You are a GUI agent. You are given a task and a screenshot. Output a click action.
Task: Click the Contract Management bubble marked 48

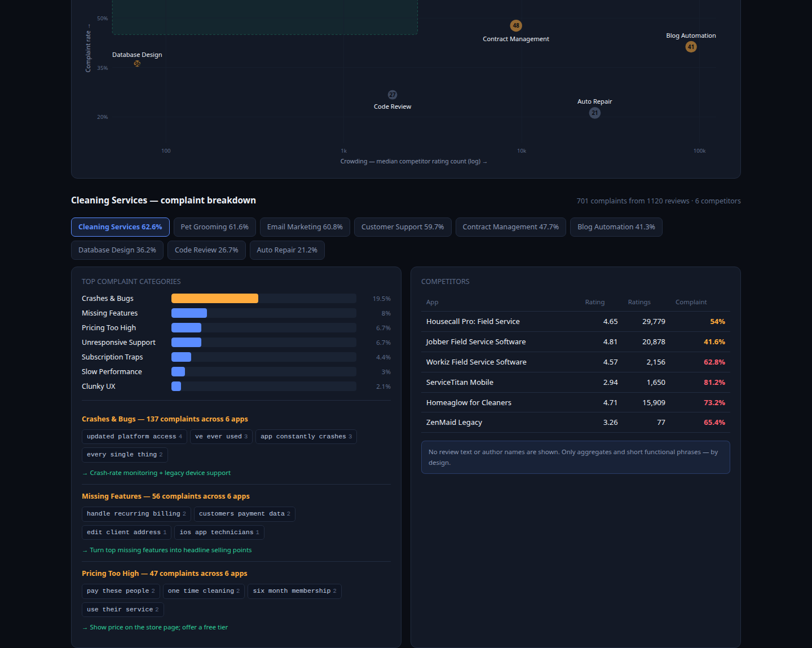(x=516, y=26)
